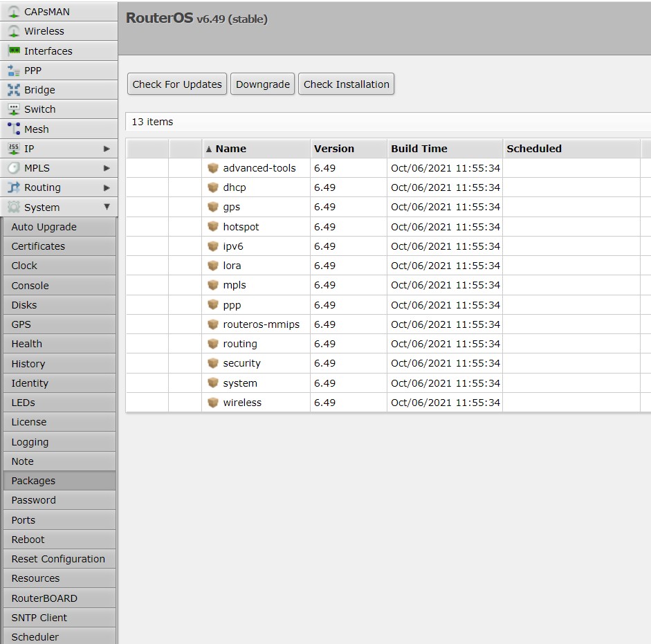This screenshot has height=644, width=651.
Task: Open the Reboot menu item
Action: pos(59,540)
